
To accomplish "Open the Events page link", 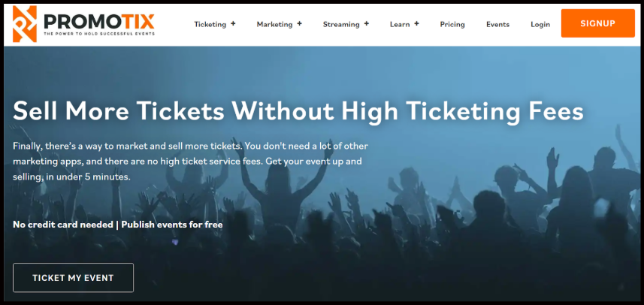I will 497,24.
